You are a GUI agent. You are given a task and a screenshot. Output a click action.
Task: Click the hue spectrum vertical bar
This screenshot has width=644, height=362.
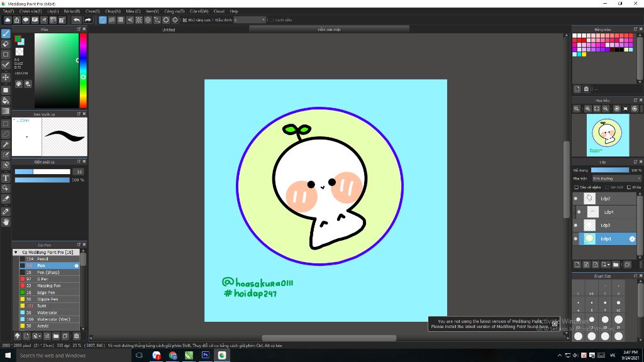click(x=83, y=70)
